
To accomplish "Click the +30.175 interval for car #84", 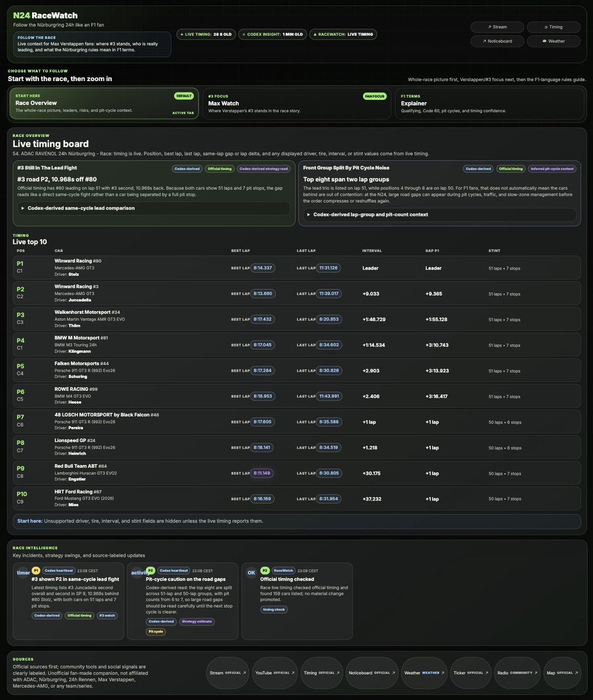I will tap(372, 474).
